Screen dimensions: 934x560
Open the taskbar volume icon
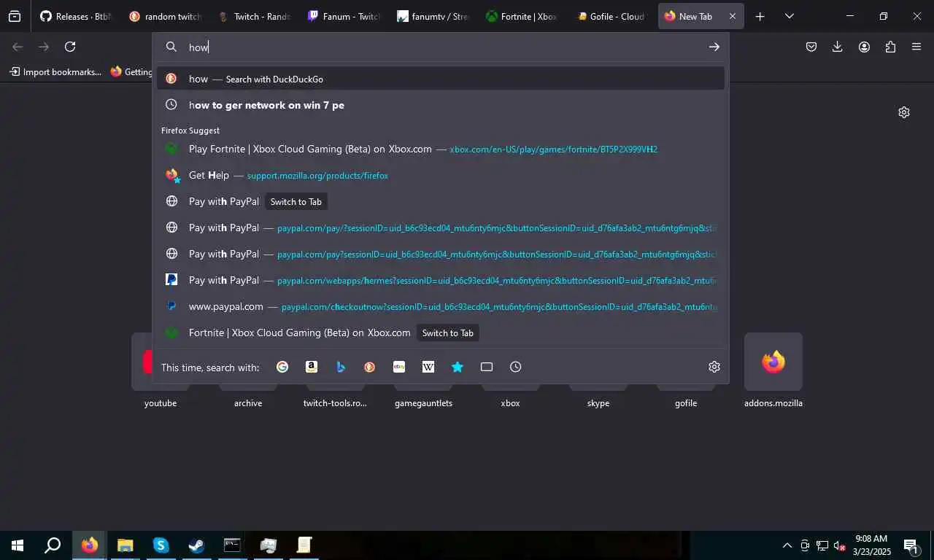[x=839, y=545]
